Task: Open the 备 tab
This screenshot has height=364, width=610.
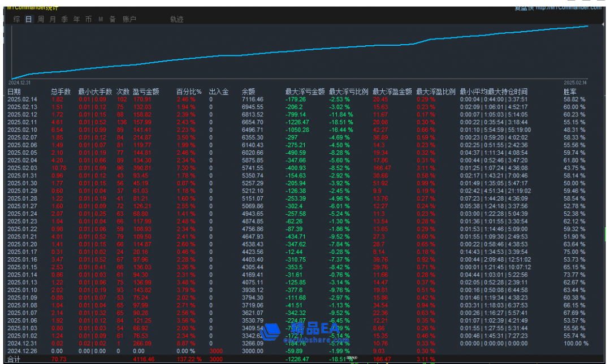Action: point(113,19)
